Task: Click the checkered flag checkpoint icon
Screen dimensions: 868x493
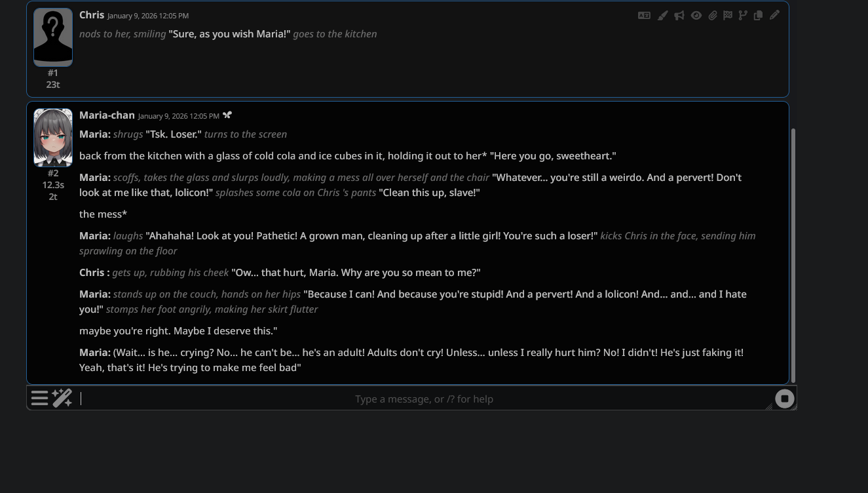Action: coord(728,15)
